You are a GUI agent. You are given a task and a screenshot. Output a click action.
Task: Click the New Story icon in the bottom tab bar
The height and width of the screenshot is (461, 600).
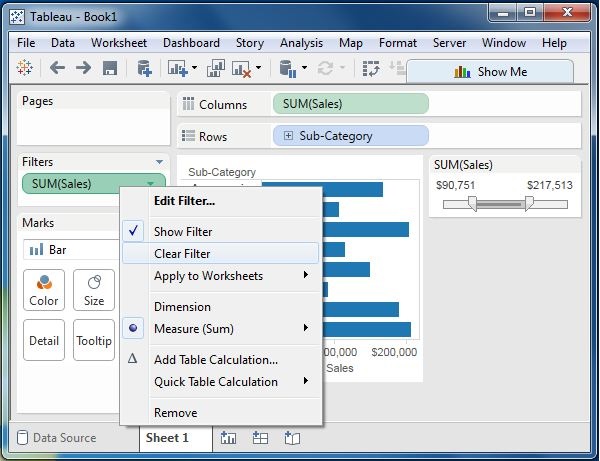coord(292,438)
